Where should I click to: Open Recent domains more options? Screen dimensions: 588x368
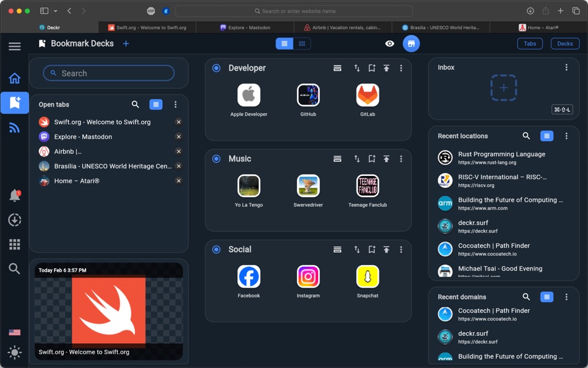[566, 297]
